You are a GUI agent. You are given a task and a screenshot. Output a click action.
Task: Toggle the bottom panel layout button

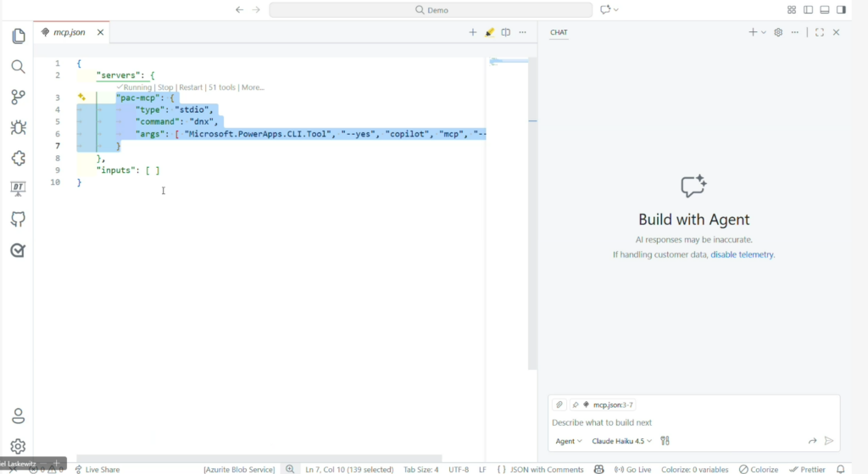point(825,10)
